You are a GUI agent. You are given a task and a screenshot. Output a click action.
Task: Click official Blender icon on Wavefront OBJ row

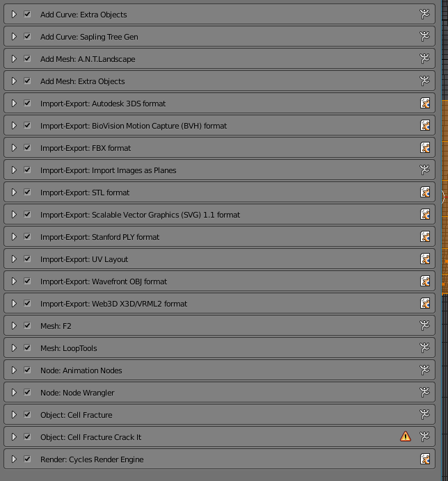tap(425, 281)
